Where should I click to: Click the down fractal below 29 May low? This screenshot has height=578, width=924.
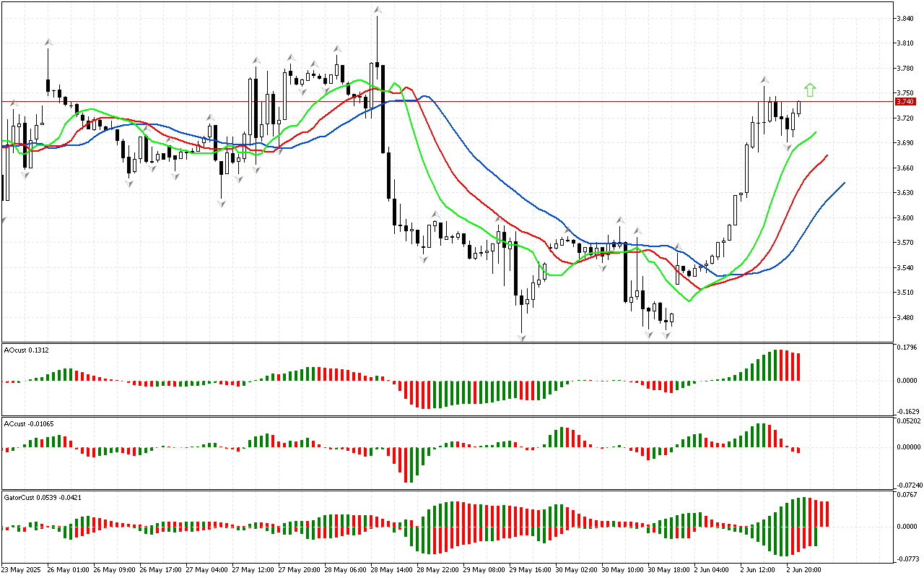[x=521, y=337]
